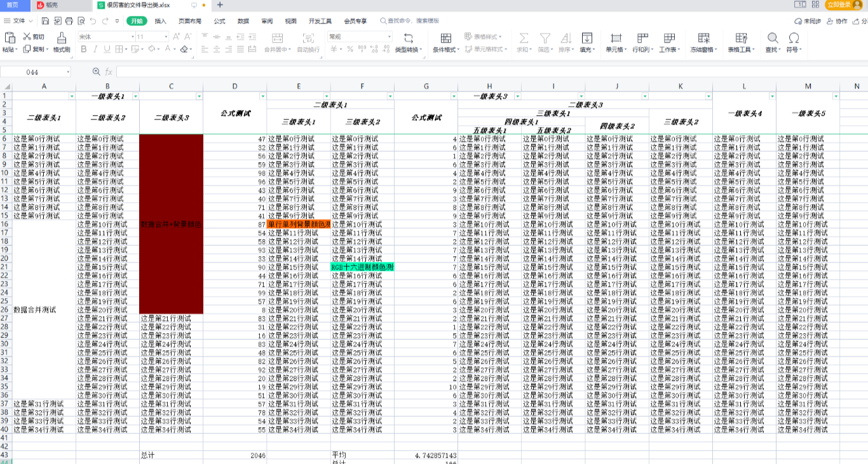Click the Cut (剪切) scissors icon
The image size is (868, 464).
28,37
